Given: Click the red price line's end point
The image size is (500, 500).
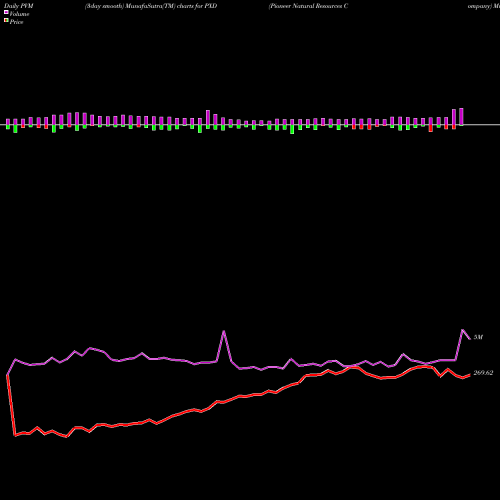Looking at the screenshot, I should coord(470,375).
